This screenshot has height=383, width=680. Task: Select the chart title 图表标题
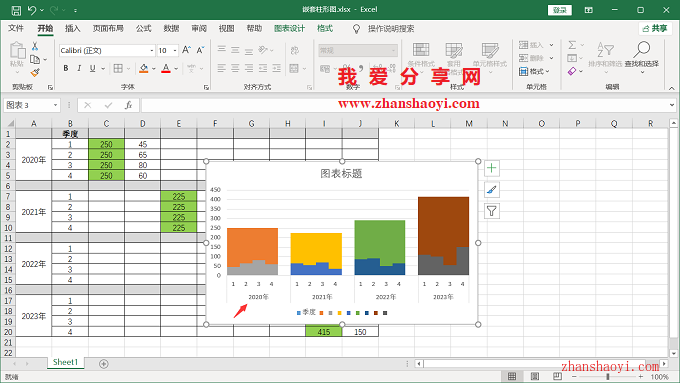[x=341, y=173]
